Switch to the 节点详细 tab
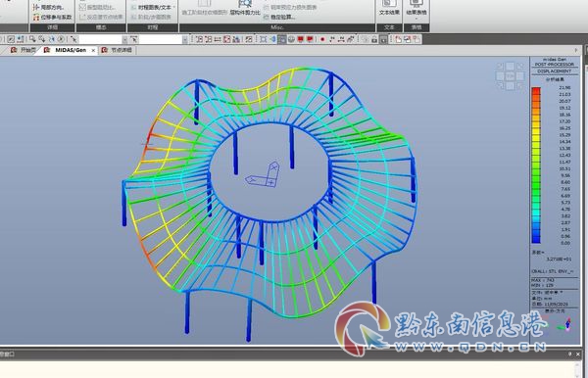The height and width of the screenshot is (378, 588). pos(117,50)
